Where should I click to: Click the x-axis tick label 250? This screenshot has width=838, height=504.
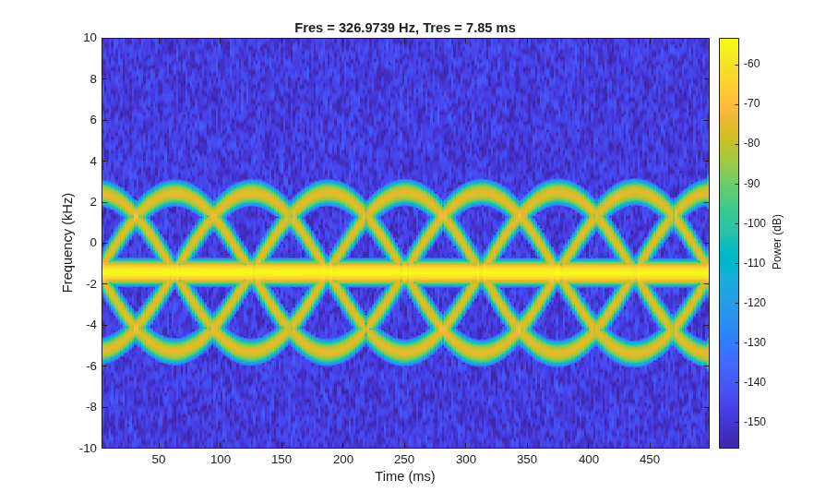pyautogui.click(x=404, y=459)
